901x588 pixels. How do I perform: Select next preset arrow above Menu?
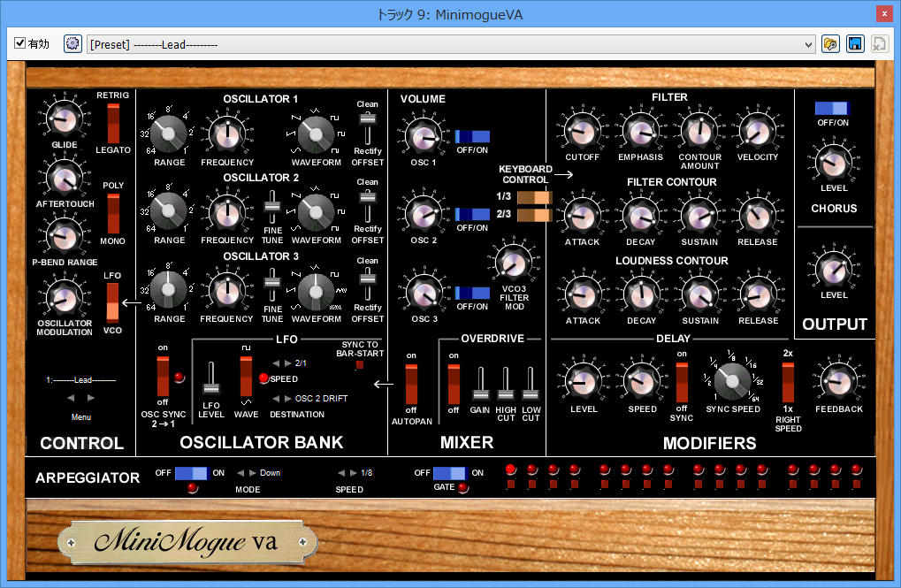pos(91,398)
